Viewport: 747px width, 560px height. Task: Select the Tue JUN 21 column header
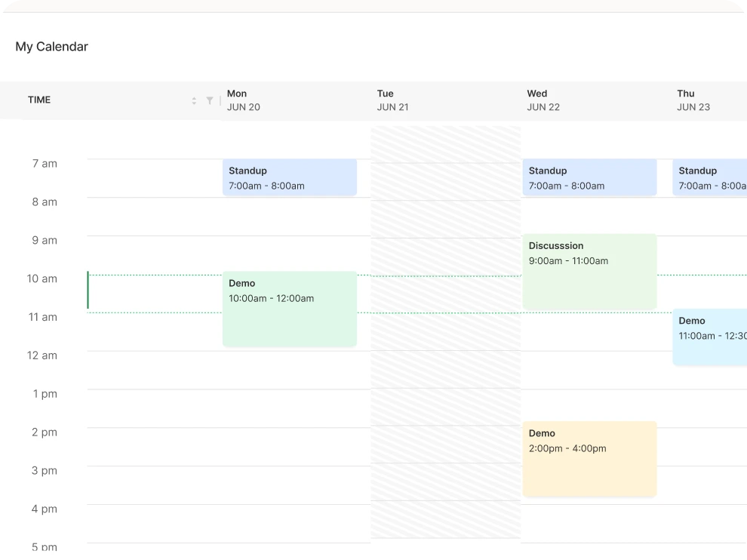pyautogui.click(x=393, y=100)
